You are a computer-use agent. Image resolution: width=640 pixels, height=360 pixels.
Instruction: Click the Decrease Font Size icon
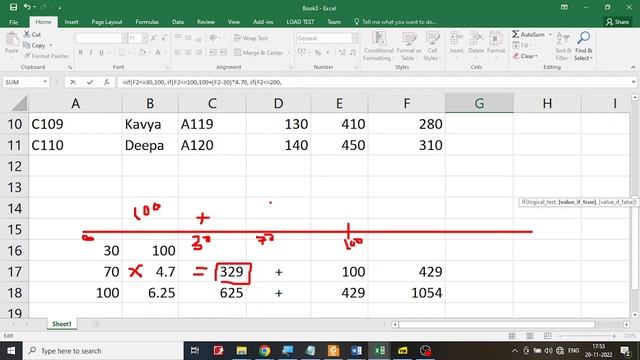coord(164,38)
